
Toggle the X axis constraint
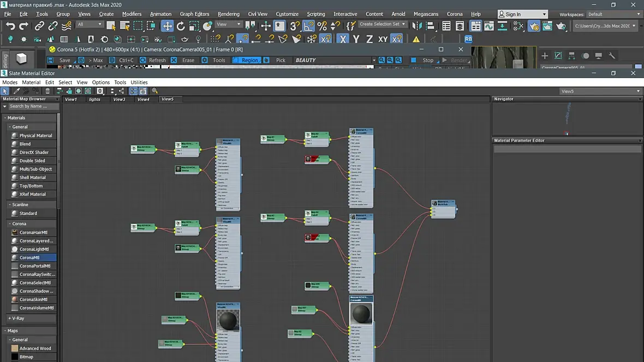pyautogui.click(x=343, y=39)
